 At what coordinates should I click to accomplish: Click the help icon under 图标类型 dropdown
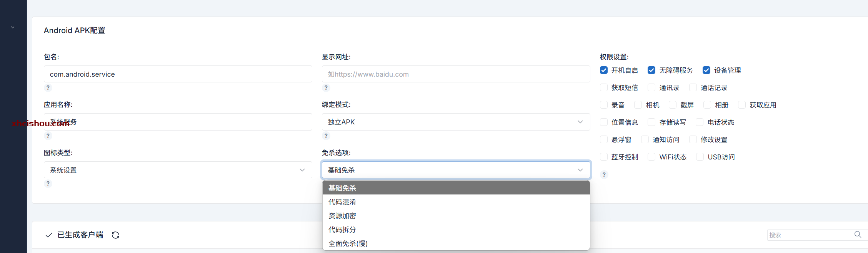48,184
